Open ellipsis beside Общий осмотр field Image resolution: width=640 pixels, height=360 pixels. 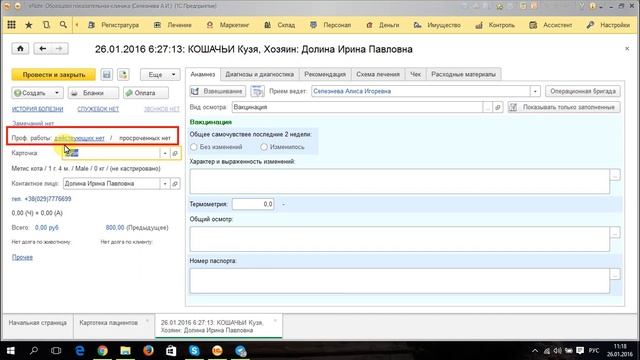coord(615,233)
